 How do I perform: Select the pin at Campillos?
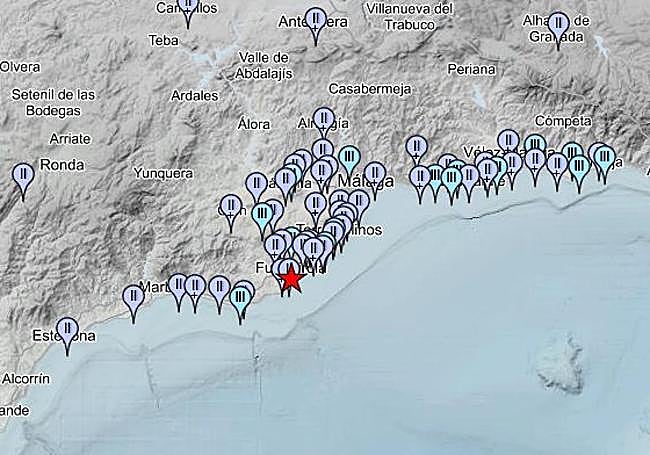[188, 6]
